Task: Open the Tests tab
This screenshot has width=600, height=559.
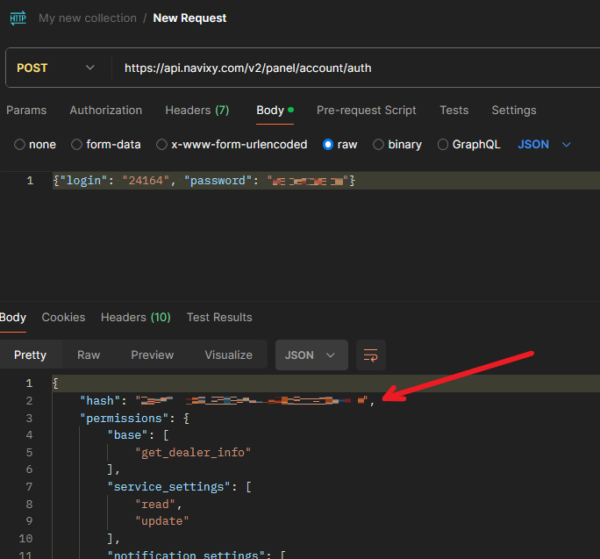Action: [x=454, y=110]
